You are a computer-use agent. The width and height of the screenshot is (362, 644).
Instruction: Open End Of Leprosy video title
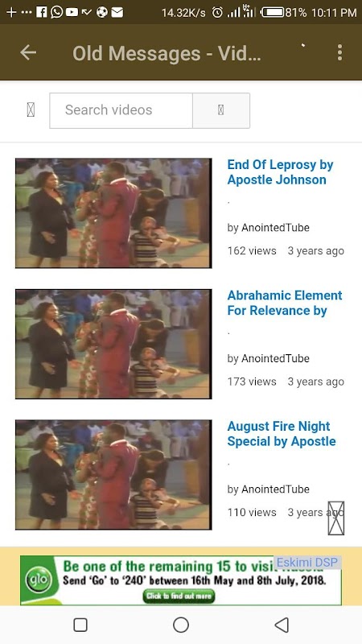280,172
